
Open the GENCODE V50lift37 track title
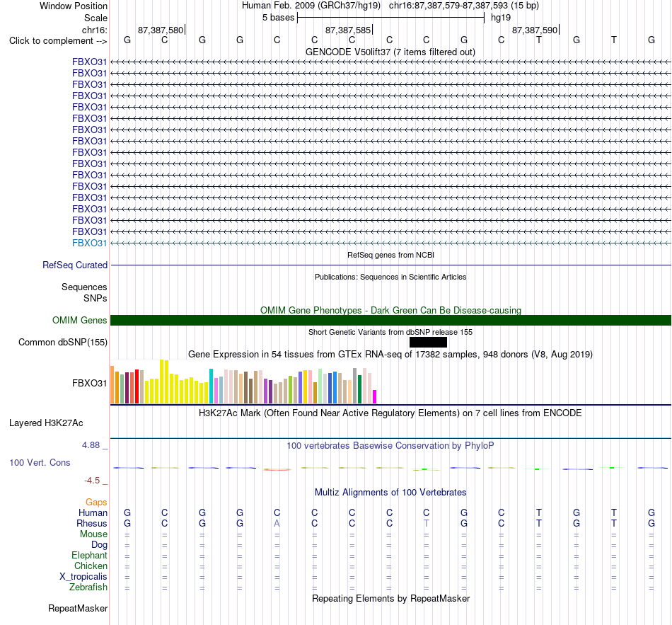tap(390, 52)
